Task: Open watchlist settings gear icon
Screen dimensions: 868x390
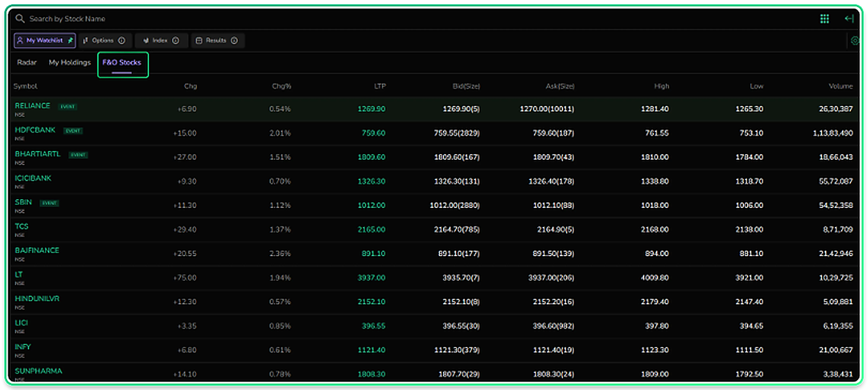Action: tap(855, 41)
